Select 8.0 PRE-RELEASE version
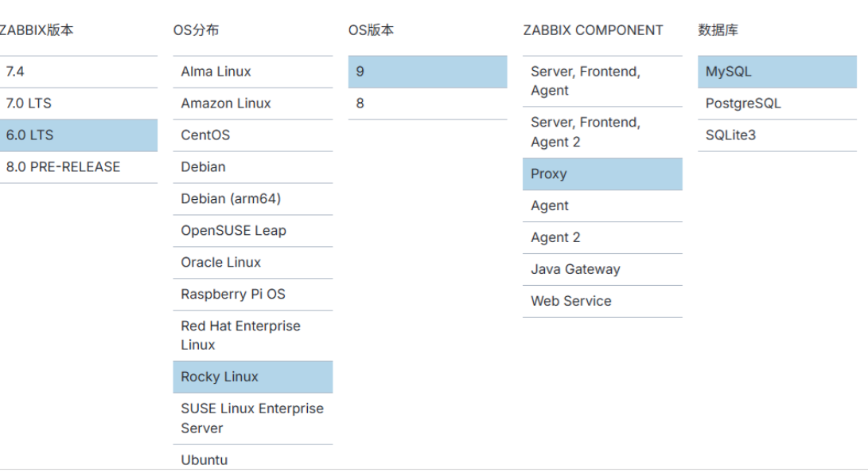The image size is (868, 473). (x=79, y=167)
